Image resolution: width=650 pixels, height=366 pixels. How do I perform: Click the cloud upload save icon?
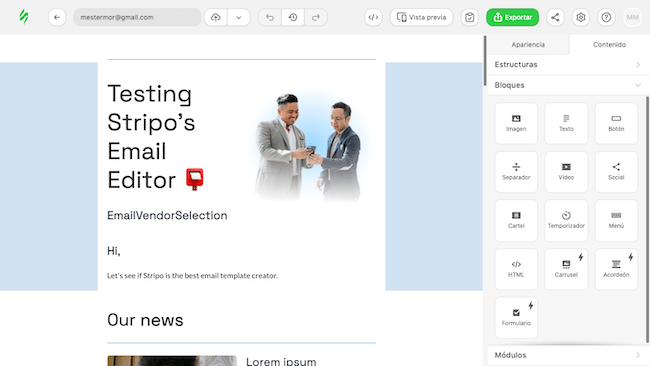pos(216,17)
